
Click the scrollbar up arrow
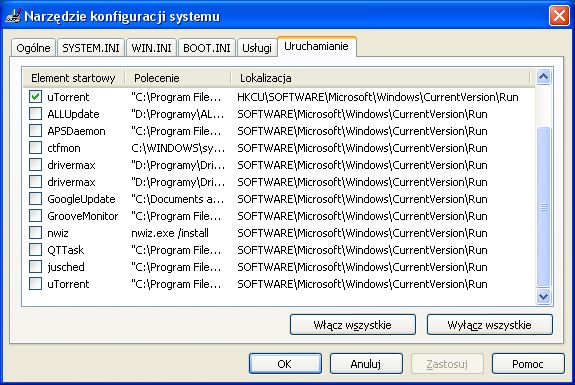(x=543, y=77)
